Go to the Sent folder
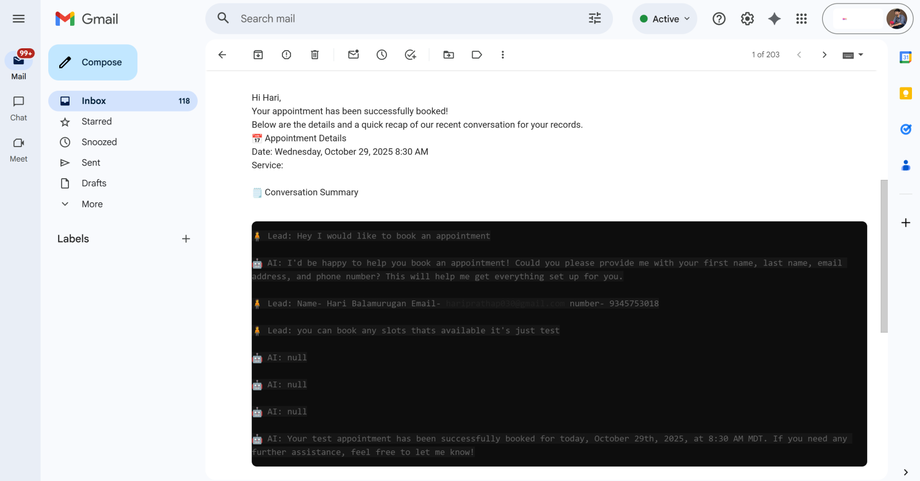The height and width of the screenshot is (481, 920). click(x=90, y=162)
